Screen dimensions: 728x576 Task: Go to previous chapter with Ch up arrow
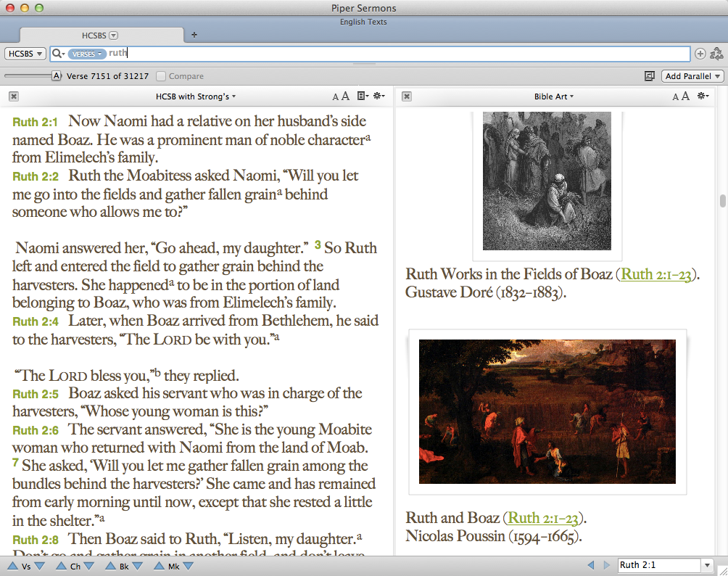coord(61,566)
